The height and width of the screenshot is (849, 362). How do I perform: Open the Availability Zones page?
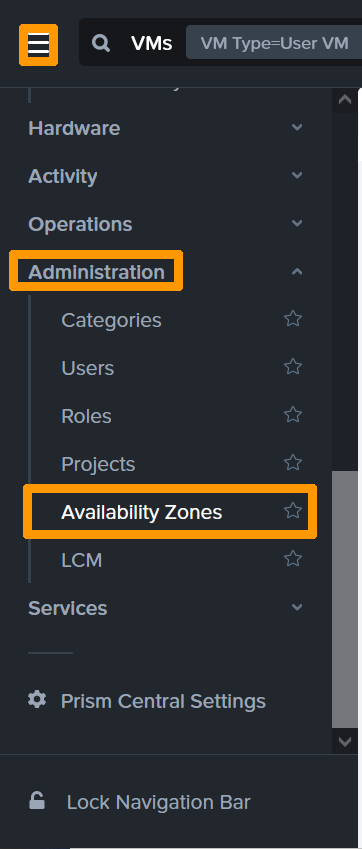pos(141,512)
